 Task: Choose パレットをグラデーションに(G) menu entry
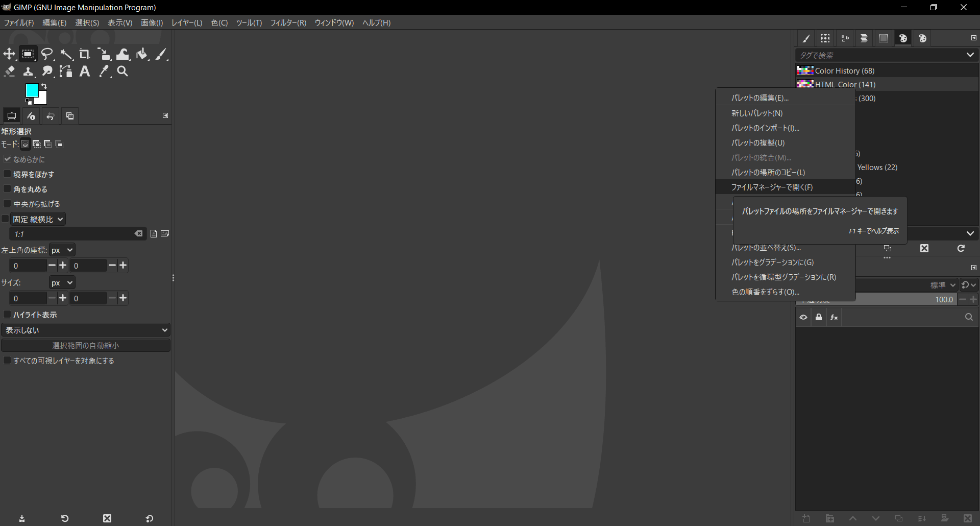pyautogui.click(x=786, y=262)
